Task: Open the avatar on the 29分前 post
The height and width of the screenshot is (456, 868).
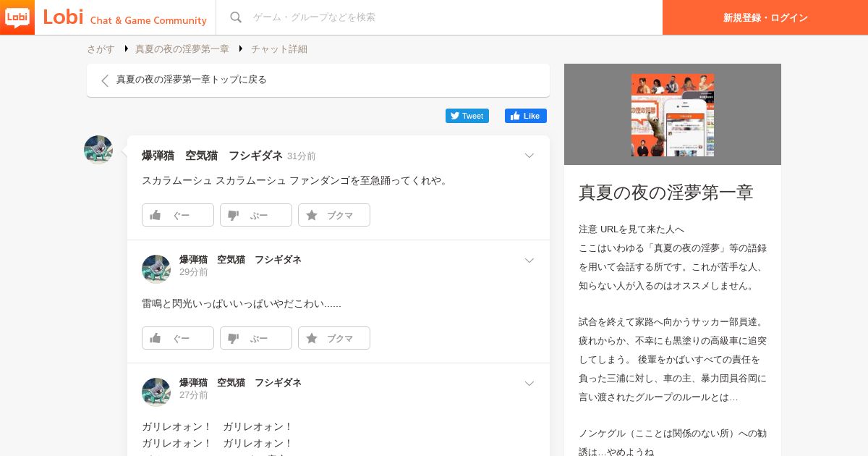Action: [156, 269]
